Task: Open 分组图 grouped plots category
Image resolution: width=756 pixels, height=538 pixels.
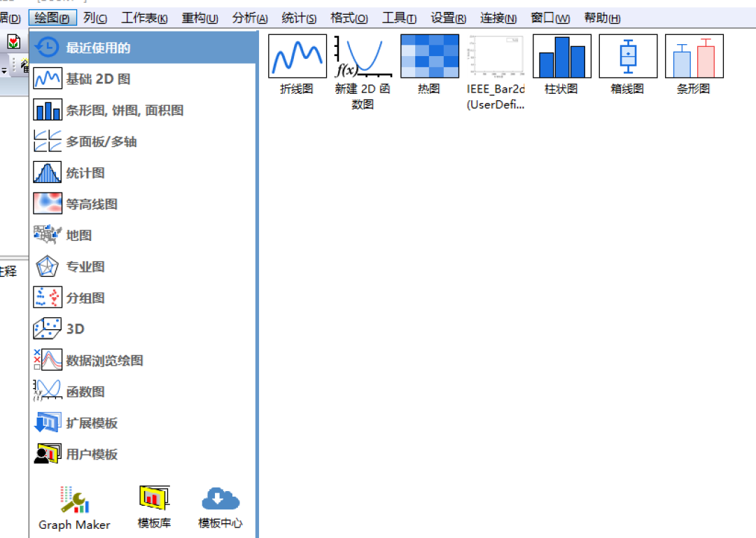Action: (143, 298)
